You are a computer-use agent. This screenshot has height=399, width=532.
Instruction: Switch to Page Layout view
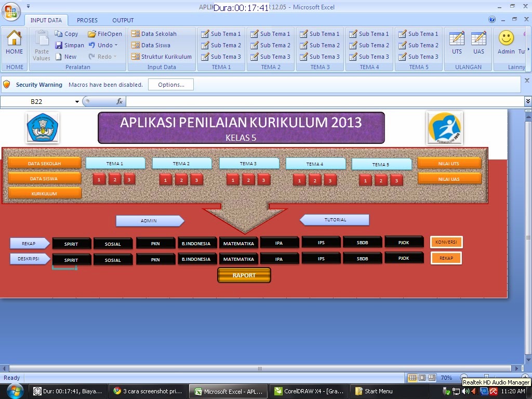click(422, 378)
